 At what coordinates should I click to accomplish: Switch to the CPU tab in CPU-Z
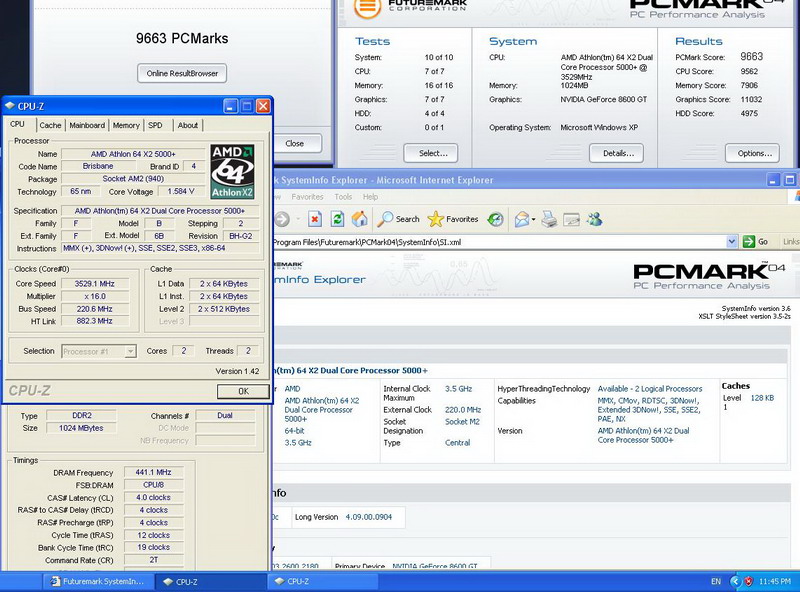coord(17,124)
